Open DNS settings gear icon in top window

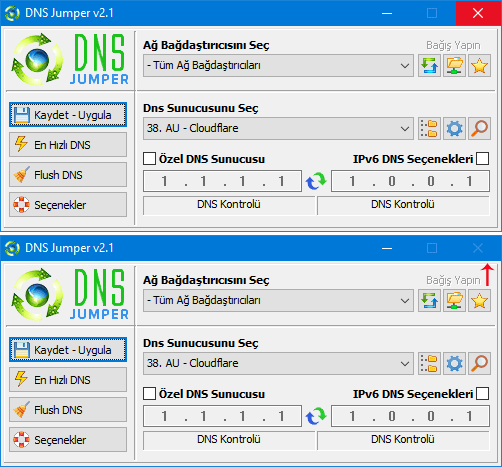[454, 128]
